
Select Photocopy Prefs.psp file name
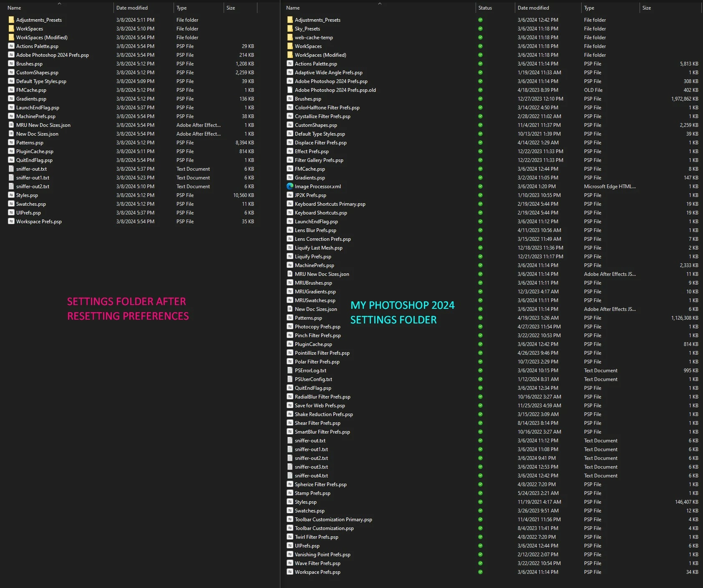point(317,327)
